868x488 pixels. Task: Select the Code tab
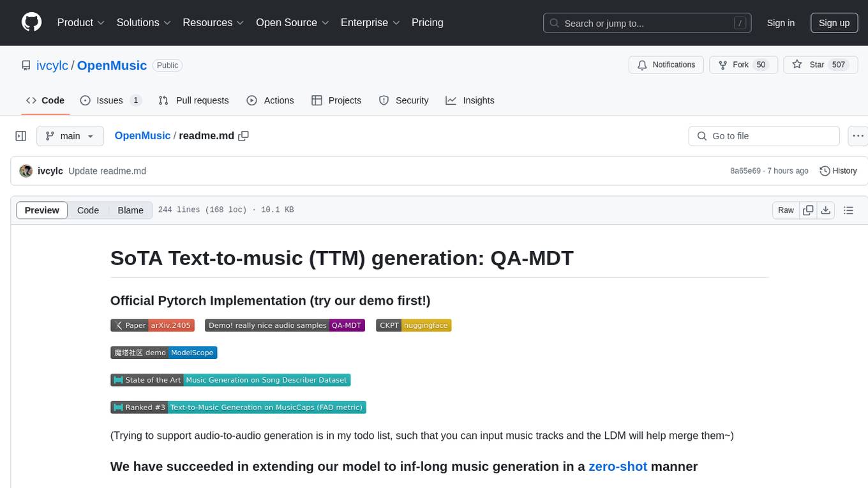tap(45, 100)
